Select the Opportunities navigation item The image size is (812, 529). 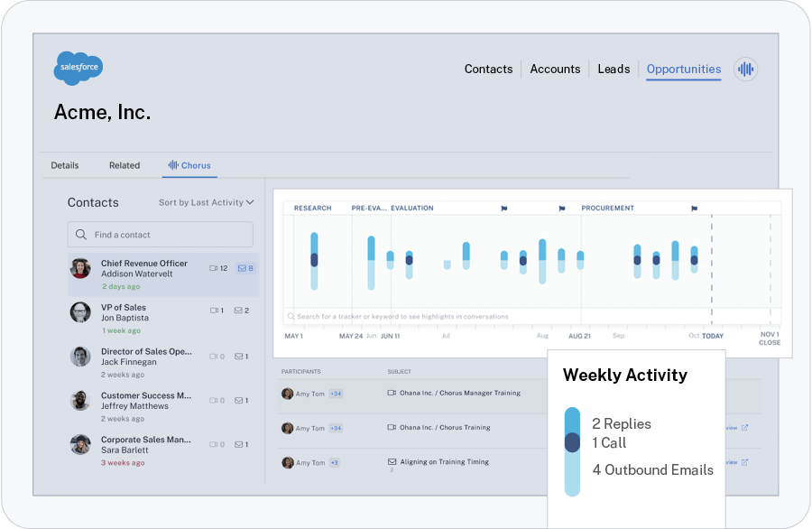tap(684, 69)
